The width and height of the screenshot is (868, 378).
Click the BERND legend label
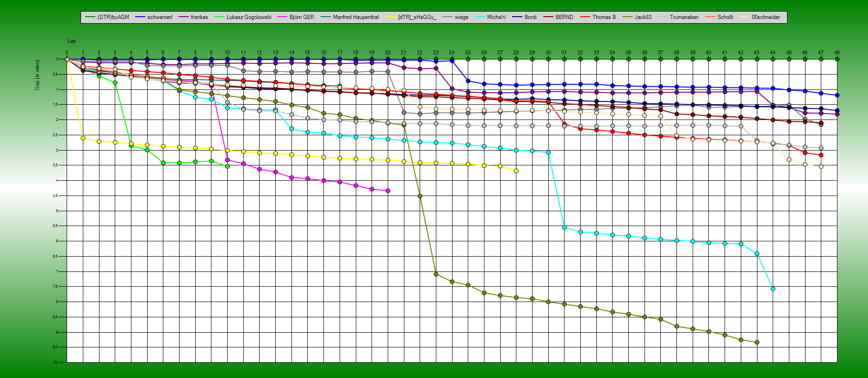(x=564, y=17)
